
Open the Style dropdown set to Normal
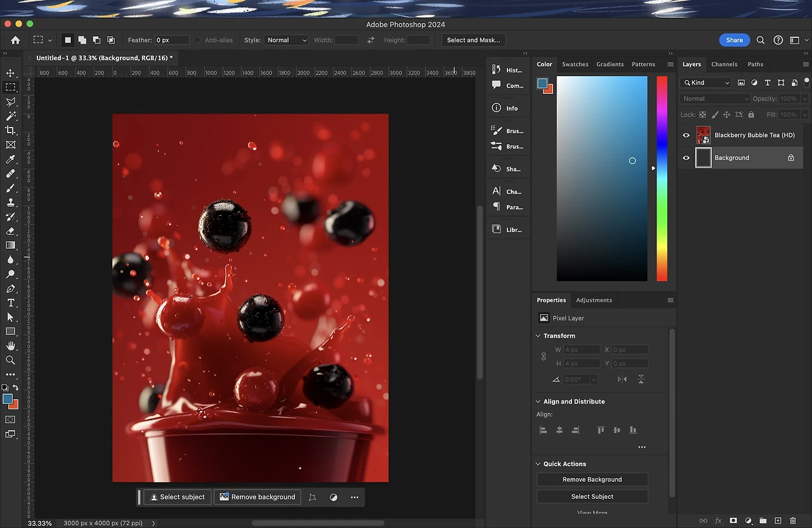pyautogui.click(x=286, y=40)
